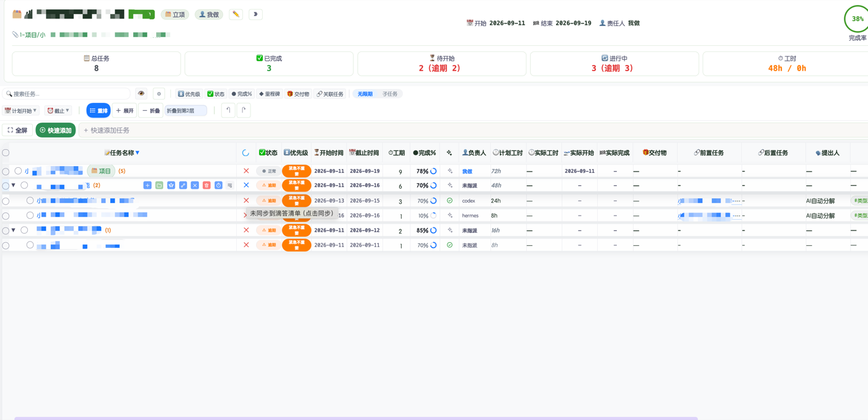Viewport: 868px width, 420px height.
Task: Click the pencil edit icon beside 我做
Action: click(x=236, y=14)
